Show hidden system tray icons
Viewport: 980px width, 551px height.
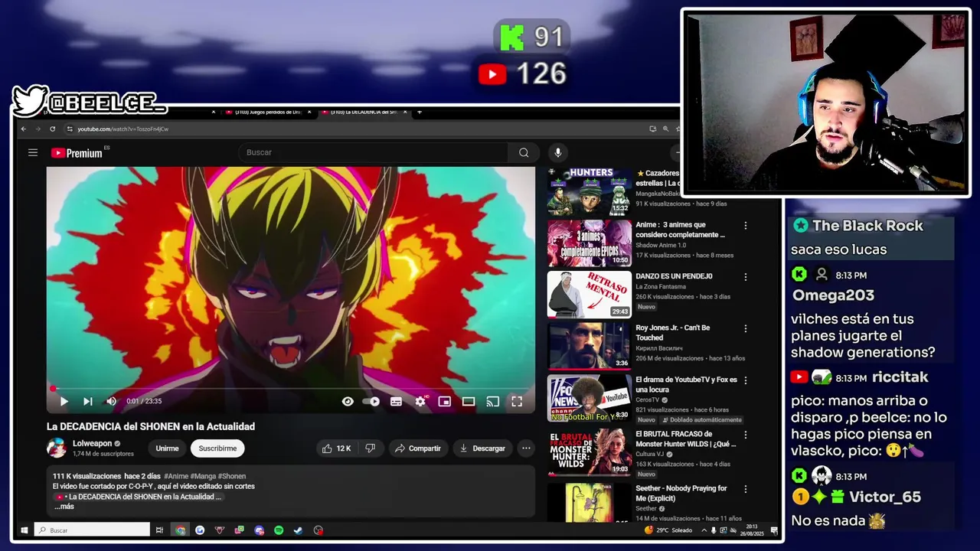[x=704, y=530]
